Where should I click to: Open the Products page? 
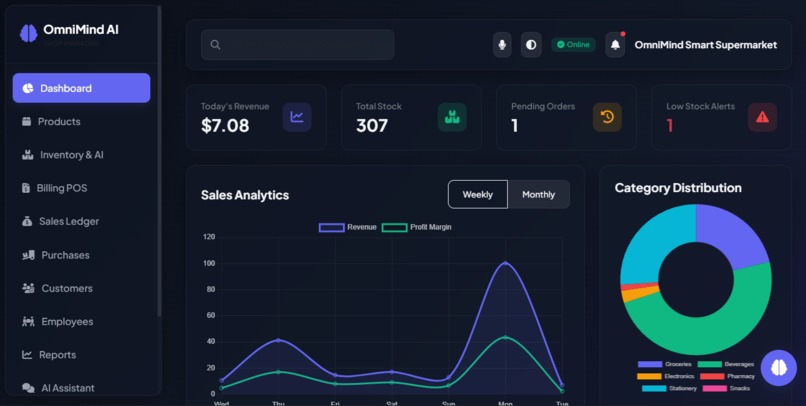[81, 122]
